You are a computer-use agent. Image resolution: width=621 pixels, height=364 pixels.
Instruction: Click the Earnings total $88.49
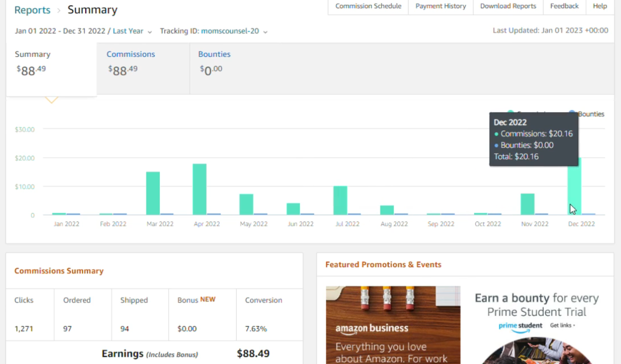[x=253, y=353]
